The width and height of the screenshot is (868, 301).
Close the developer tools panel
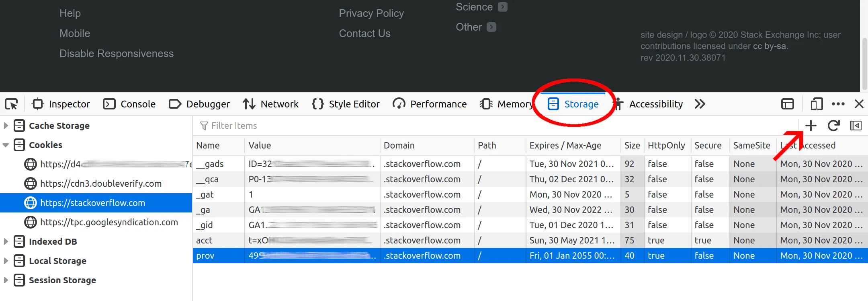click(859, 104)
